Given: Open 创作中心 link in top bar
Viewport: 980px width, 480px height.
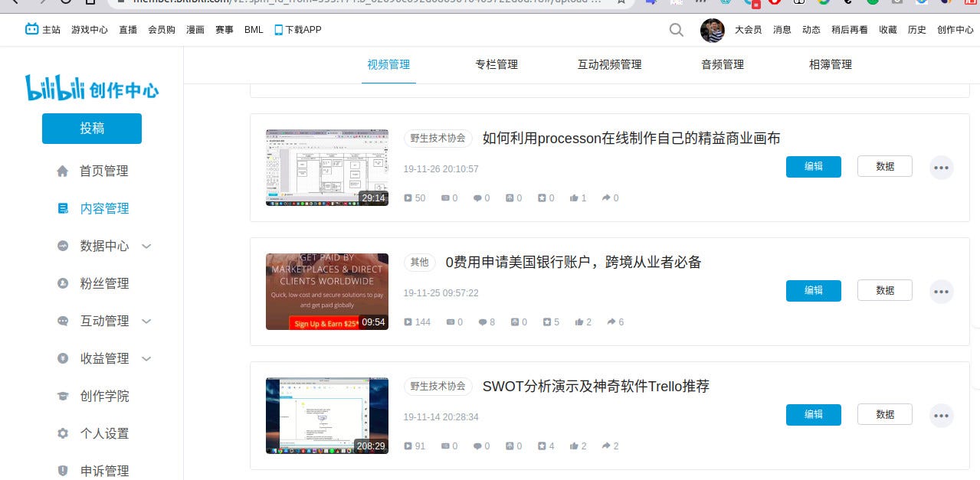Looking at the screenshot, I should 955,30.
